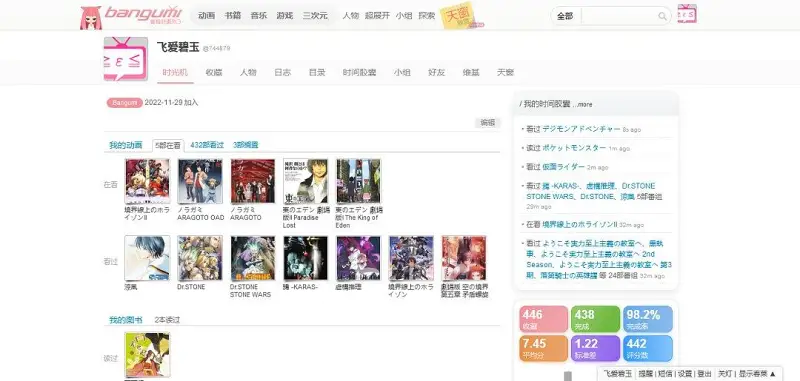The height and width of the screenshot is (381, 800).
Task: Open the Dr.STONE STONE WARS cover thumbnail
Action: [253, 258]
